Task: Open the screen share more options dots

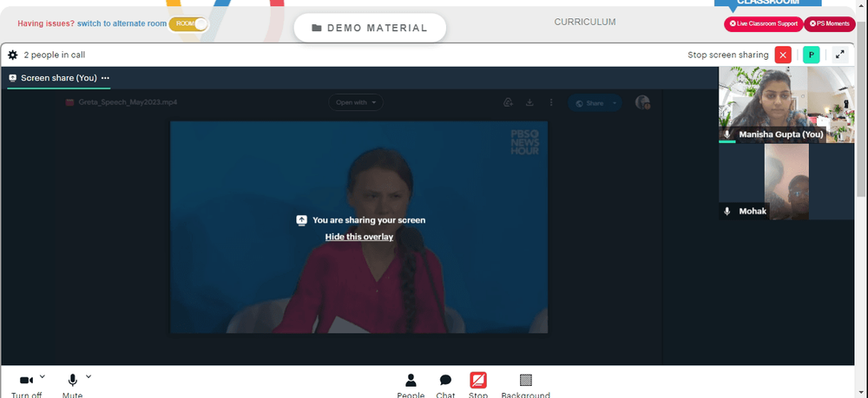Action: tap(105, 78)
